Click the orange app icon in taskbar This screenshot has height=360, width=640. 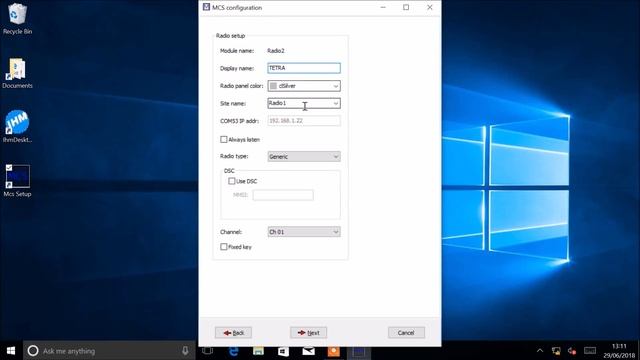point(333,351)
